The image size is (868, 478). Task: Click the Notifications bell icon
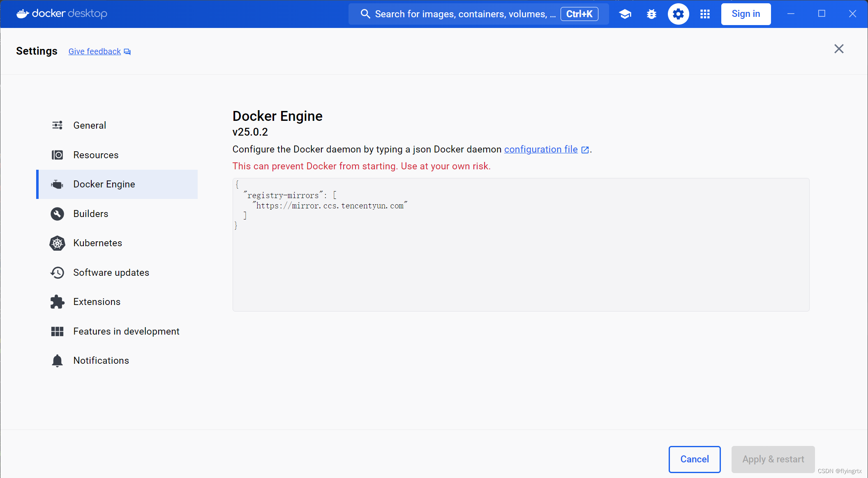(x=57, y=360)
